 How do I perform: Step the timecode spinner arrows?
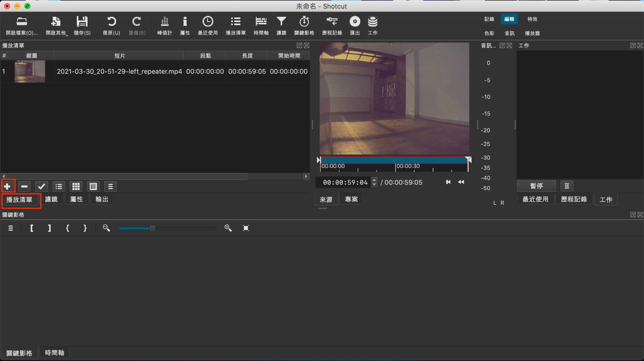pos(374,182)
